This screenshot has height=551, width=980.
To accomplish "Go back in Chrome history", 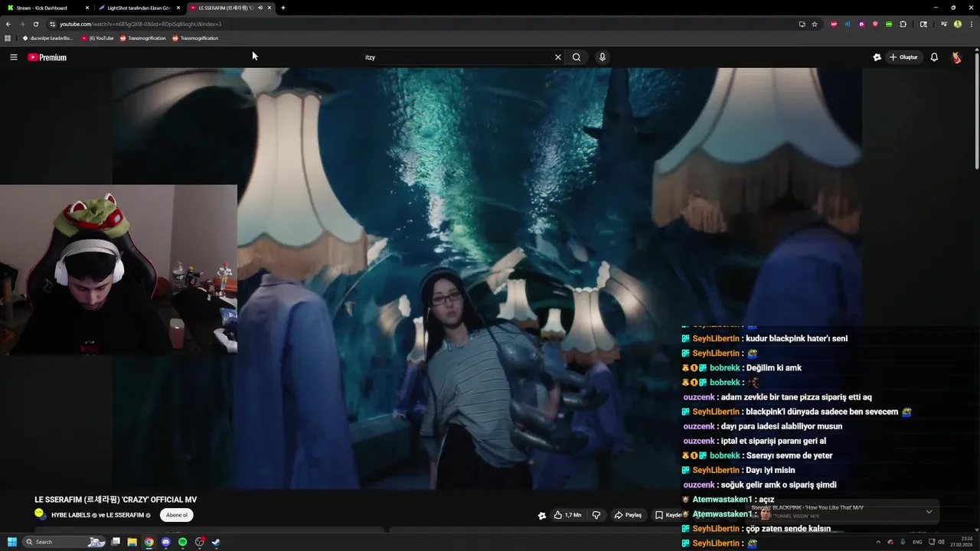I will coord(8,24).
